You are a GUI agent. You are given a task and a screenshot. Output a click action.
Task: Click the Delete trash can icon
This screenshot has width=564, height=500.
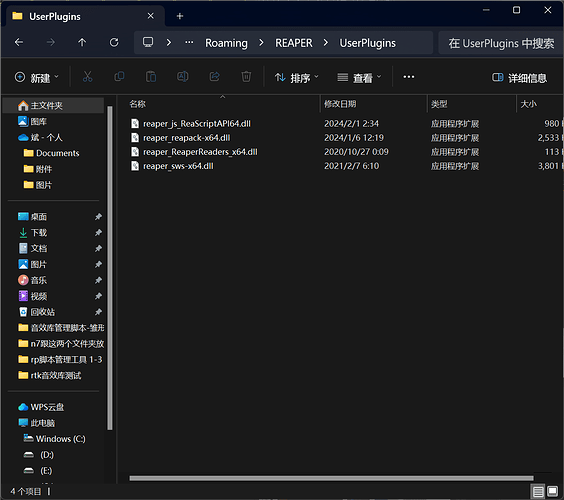point(246,77)
